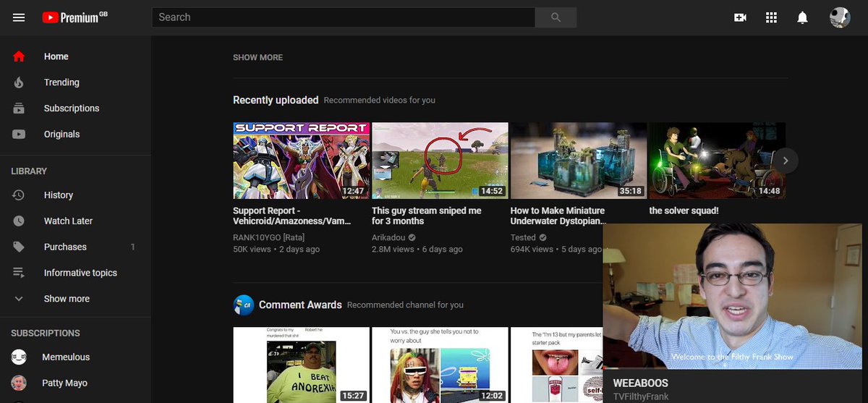868x403 pixels.
Task: Open Trending from the sidebar
Action: point(75,82)
